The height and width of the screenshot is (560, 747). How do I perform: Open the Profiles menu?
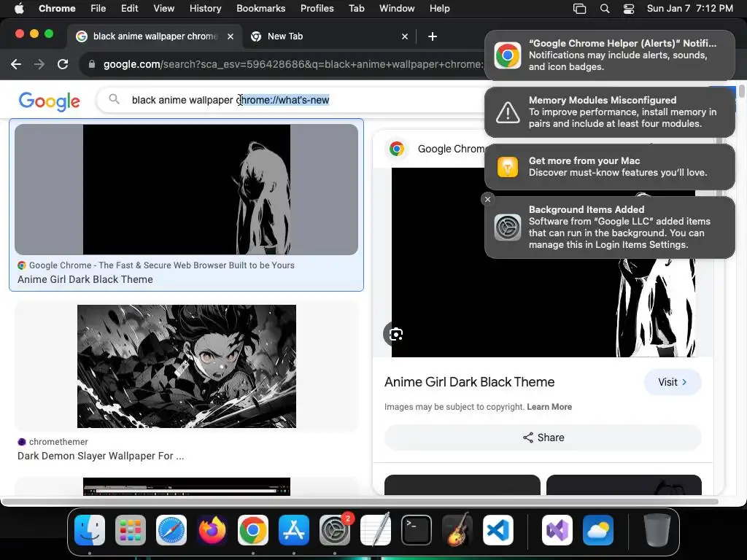point(317,9)
